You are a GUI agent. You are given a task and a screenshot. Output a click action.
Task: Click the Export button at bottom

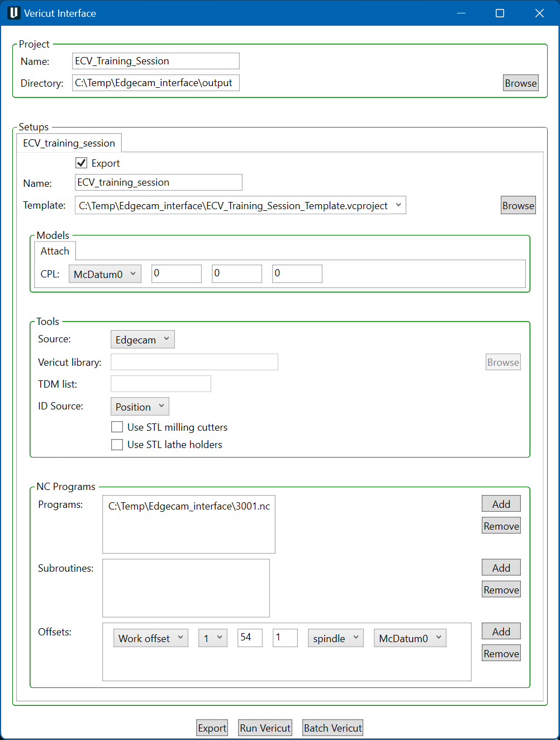tap(212, 728)
